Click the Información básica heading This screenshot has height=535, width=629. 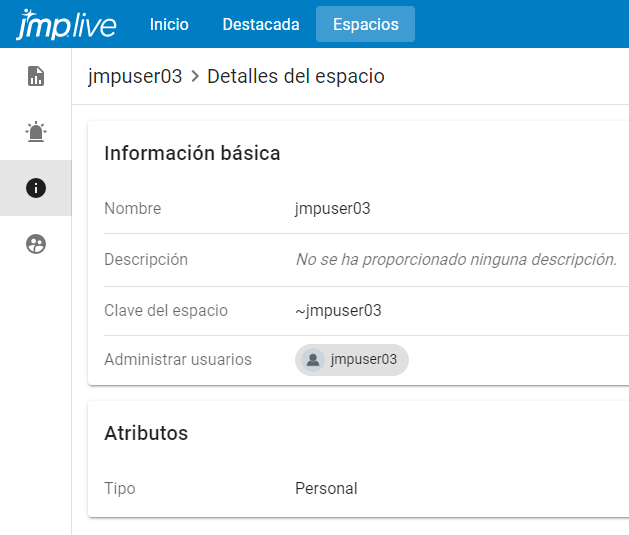point(192,153)
